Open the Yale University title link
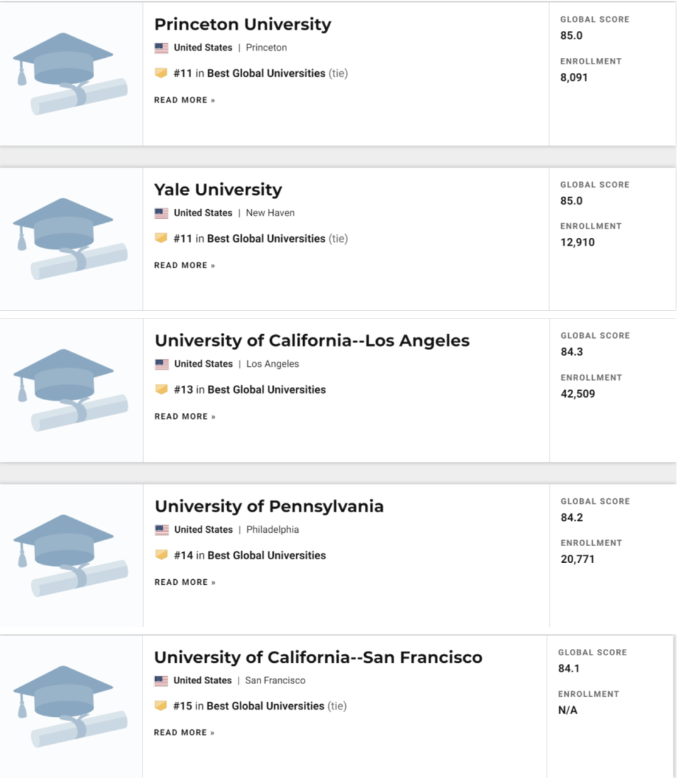 [218, 190]
